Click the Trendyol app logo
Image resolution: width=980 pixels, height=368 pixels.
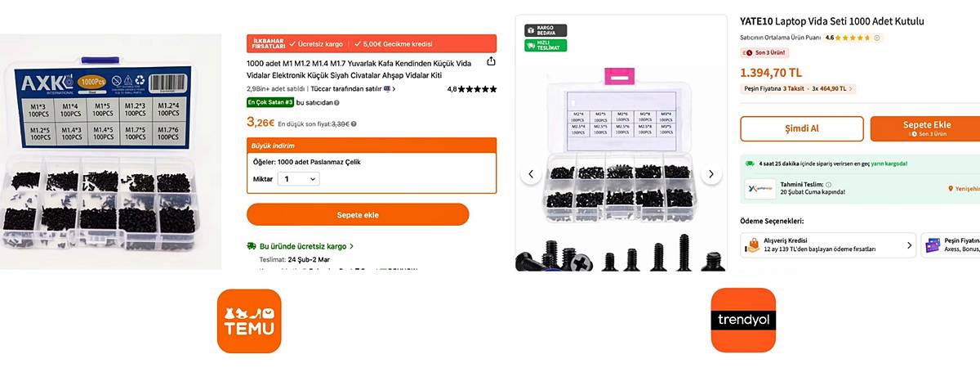(x=743, y=321)
